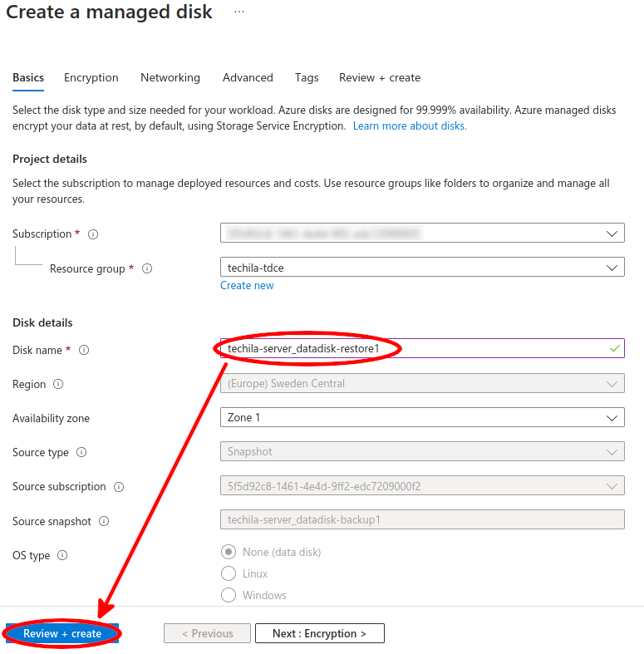Click the Source subscription info icon
Screen dimensions: 644x654
click(119, 487)
